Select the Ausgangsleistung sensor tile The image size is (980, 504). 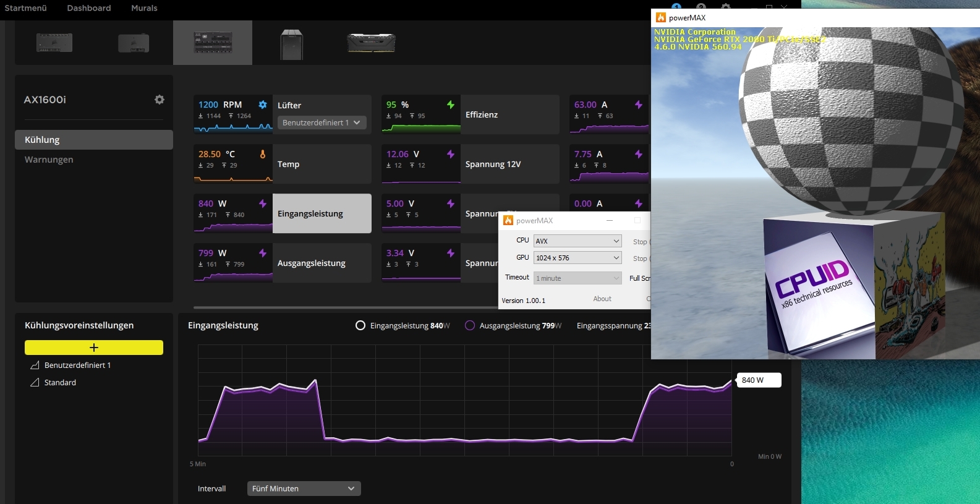(x=283, y=263)
